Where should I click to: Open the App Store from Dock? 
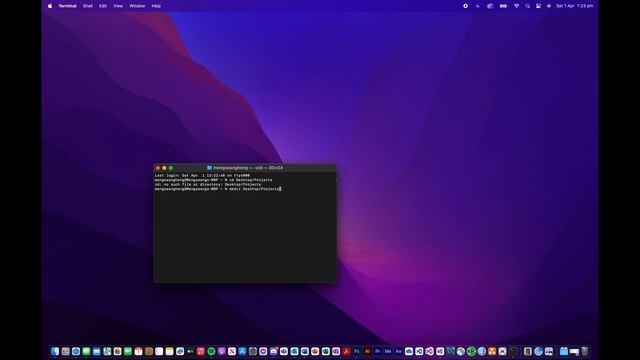click(242, 351)
